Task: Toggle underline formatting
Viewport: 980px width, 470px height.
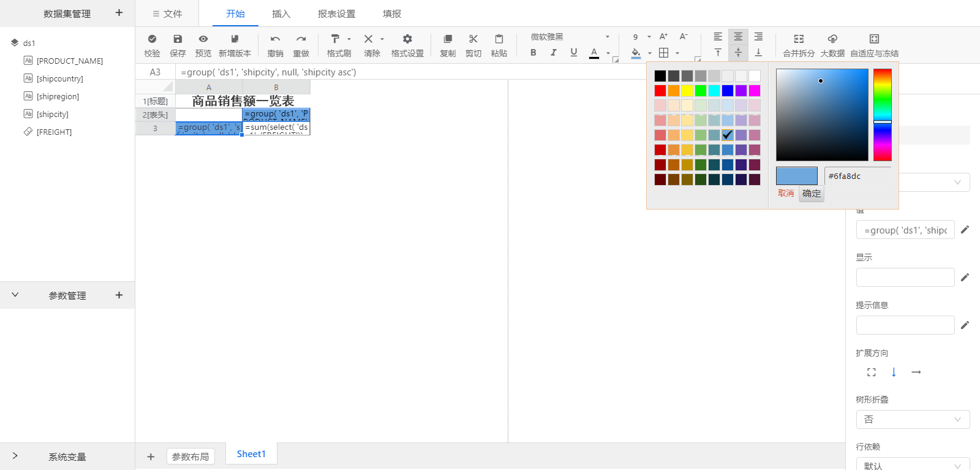Action: (574, 53)
